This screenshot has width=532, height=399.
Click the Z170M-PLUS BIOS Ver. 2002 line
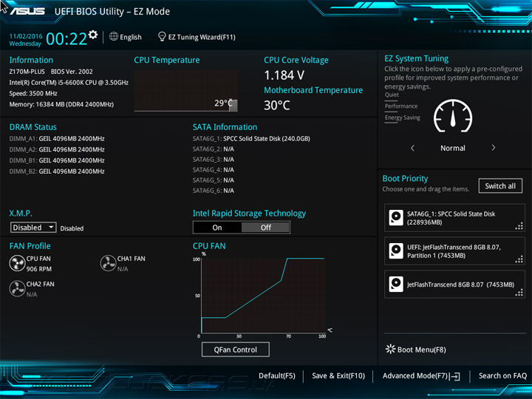coord(51,72)
